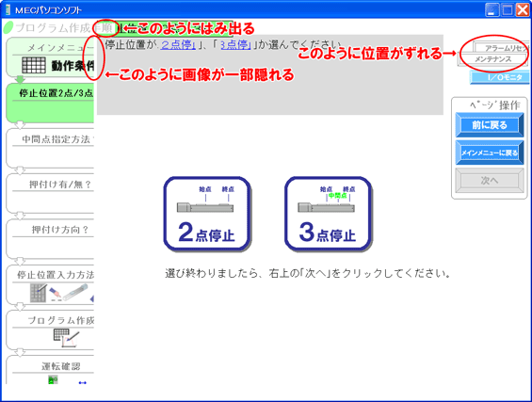Select the 2点停止 option image
532x402 pixels.
click(207, 214)
